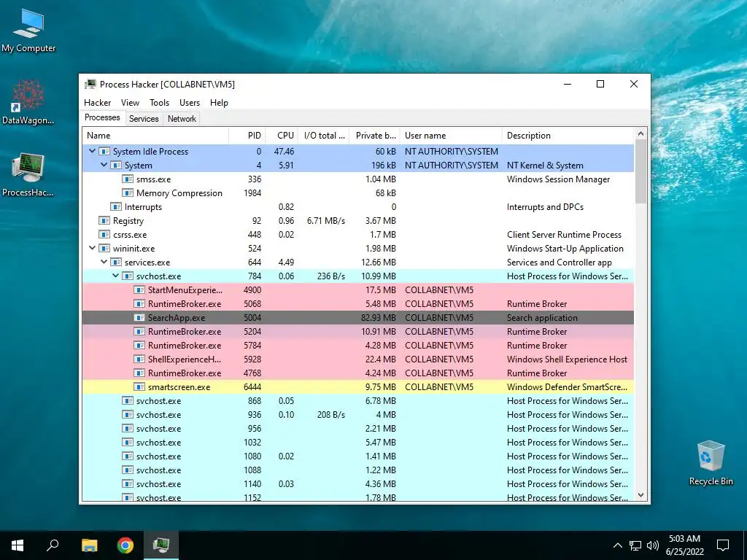Open the network tray icon

[x=635, y=545]
